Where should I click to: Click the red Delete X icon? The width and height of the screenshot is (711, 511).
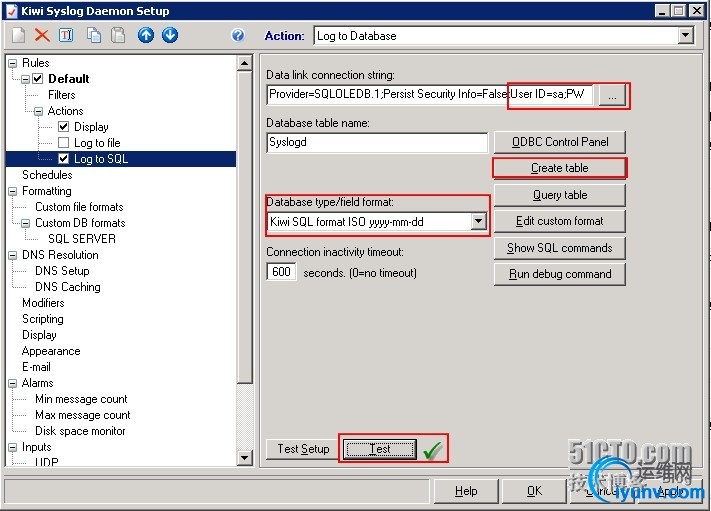point(42,35)
